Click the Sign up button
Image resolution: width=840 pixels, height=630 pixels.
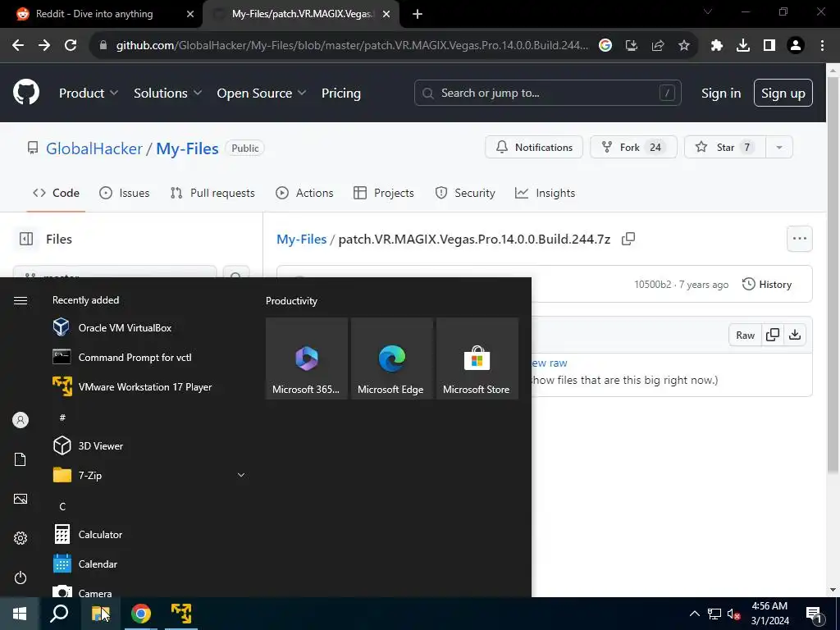[x=783, y=93]
